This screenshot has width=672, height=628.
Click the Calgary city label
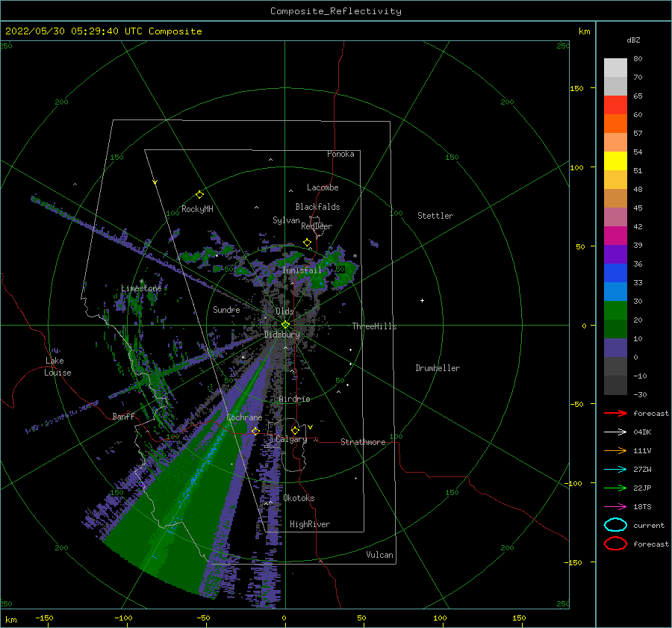point(291,439)
